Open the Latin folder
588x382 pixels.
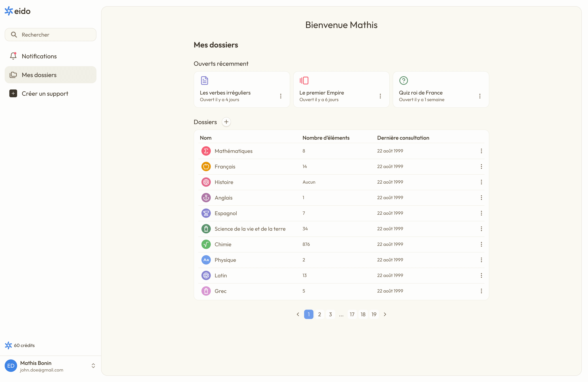[221, 275]
